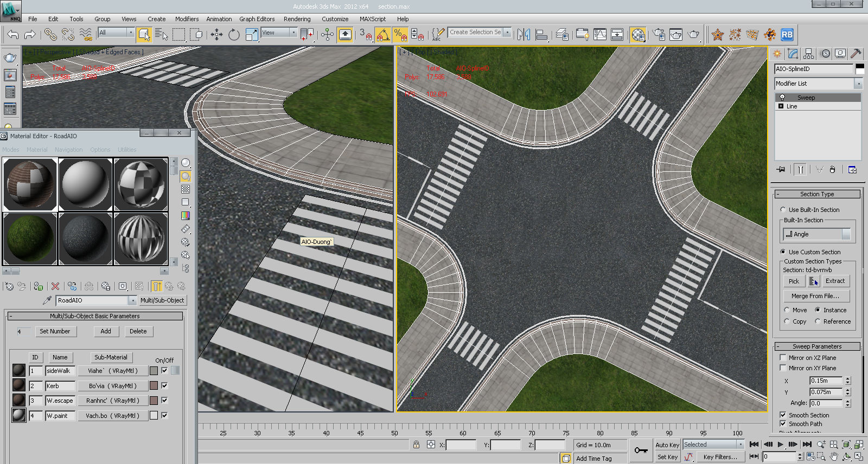The width and height of the screenshot is (868, 464).
Task: Enable Mirror on XZ Plane checkbox
Action: point(783,358)
